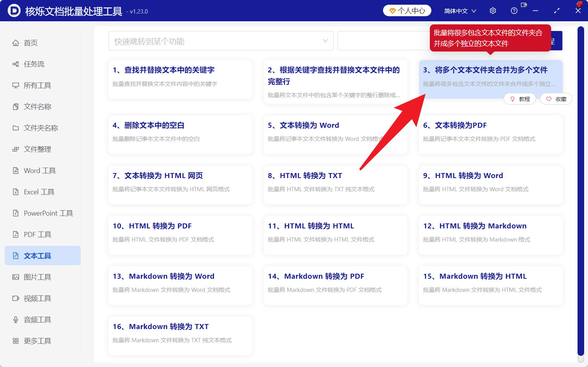Click the workflow icon beside 任务流
Viewport: 588px width, 367px height.
[16, 64]
